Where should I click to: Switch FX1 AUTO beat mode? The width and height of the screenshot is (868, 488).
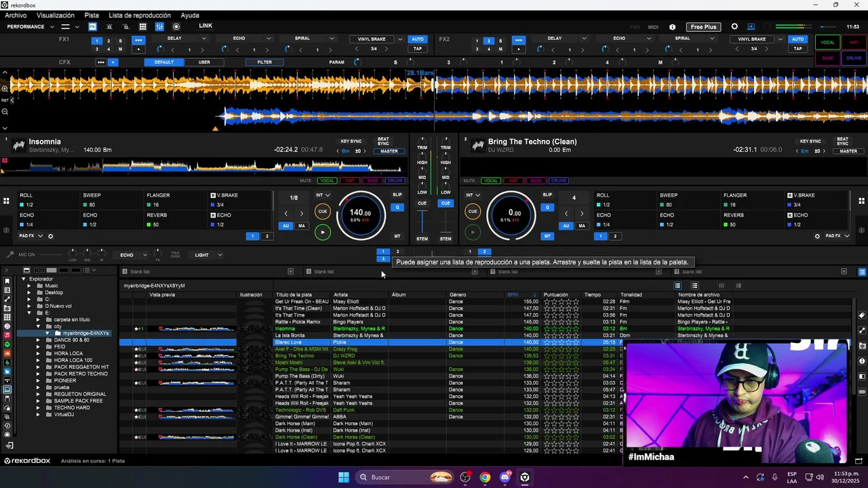[418, 39]
